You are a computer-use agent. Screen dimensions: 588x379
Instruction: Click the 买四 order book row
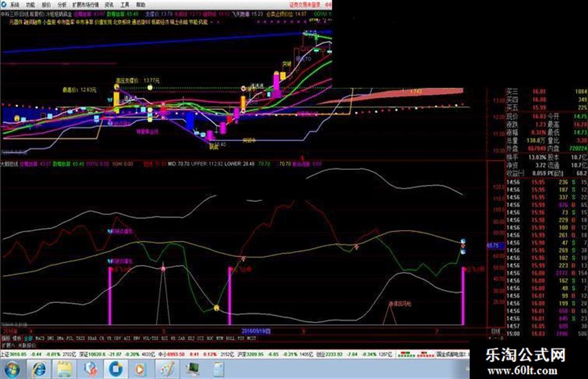547,100
